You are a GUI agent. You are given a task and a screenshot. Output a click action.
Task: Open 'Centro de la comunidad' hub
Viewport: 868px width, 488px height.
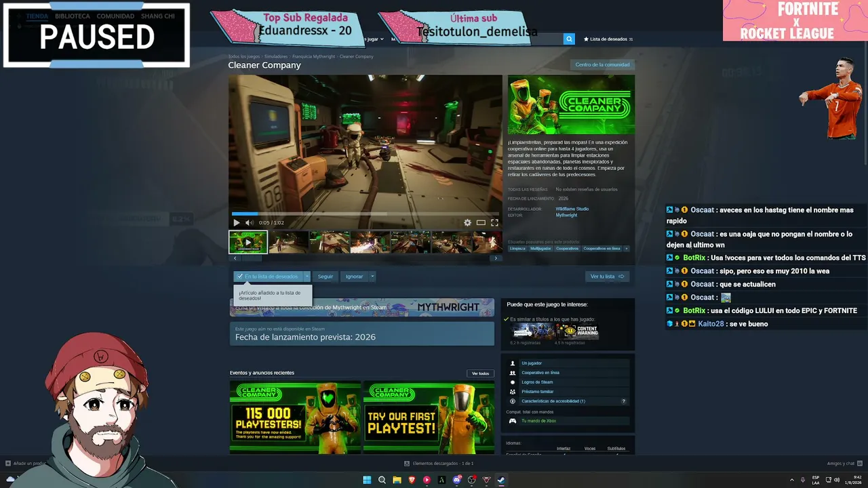602,65
